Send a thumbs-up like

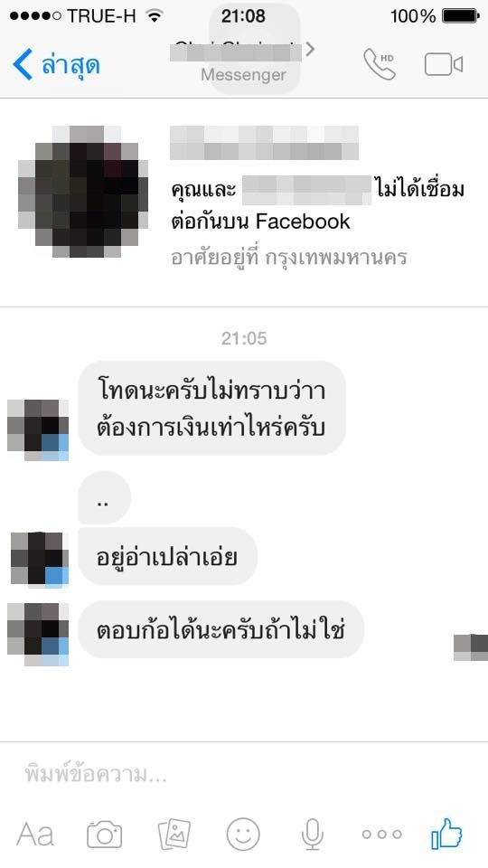447,833
